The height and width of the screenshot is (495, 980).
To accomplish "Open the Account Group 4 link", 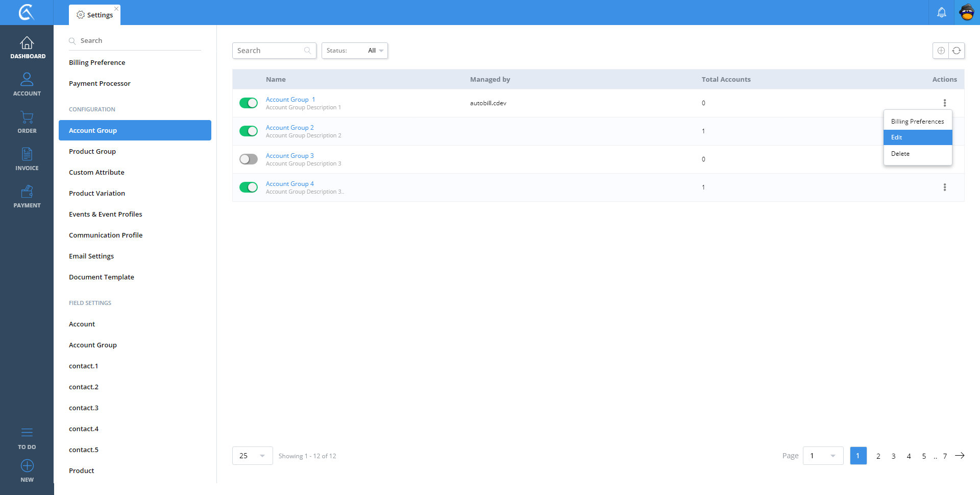I will [x=289, y=184].
